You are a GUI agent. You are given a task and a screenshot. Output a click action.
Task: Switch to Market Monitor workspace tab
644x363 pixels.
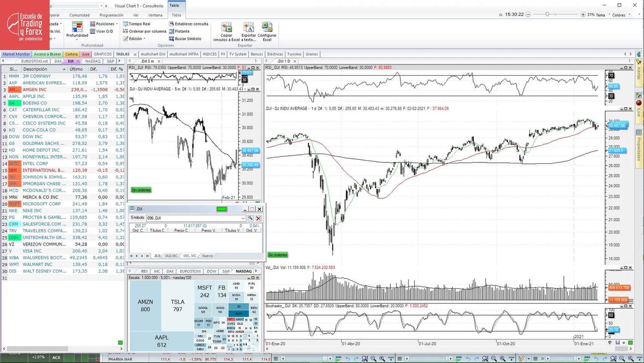(16, 54)
